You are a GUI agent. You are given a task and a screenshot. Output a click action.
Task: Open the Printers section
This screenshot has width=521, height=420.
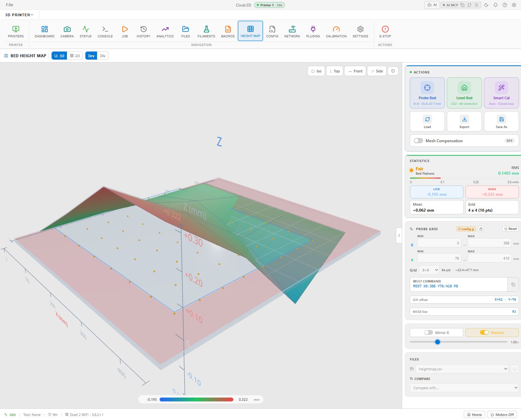(16, 32)
